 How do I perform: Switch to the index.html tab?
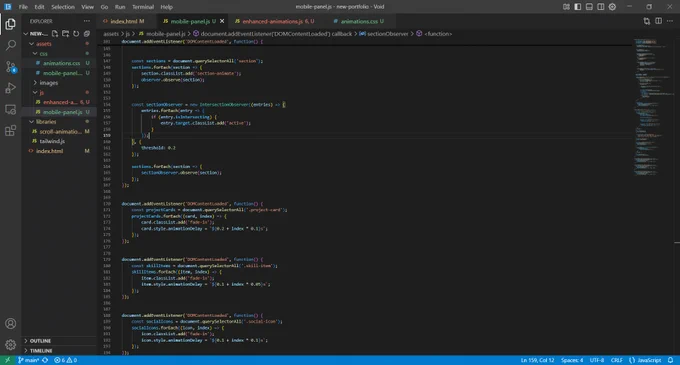pos(126,21)
